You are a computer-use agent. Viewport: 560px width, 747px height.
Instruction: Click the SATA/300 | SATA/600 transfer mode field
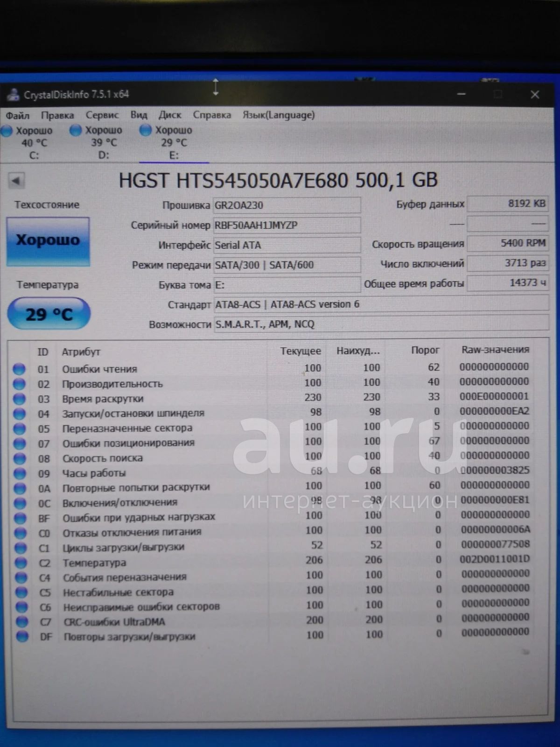pyautogui.click(x=287, y=265)
